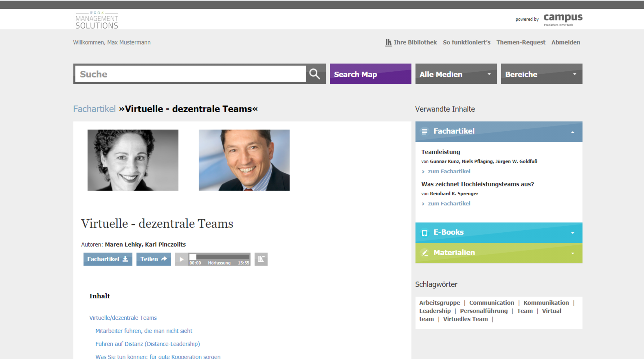This screenshot has height=359, width=644.
Task: Click the Materialien pencil icon
Action: [425, 253]
